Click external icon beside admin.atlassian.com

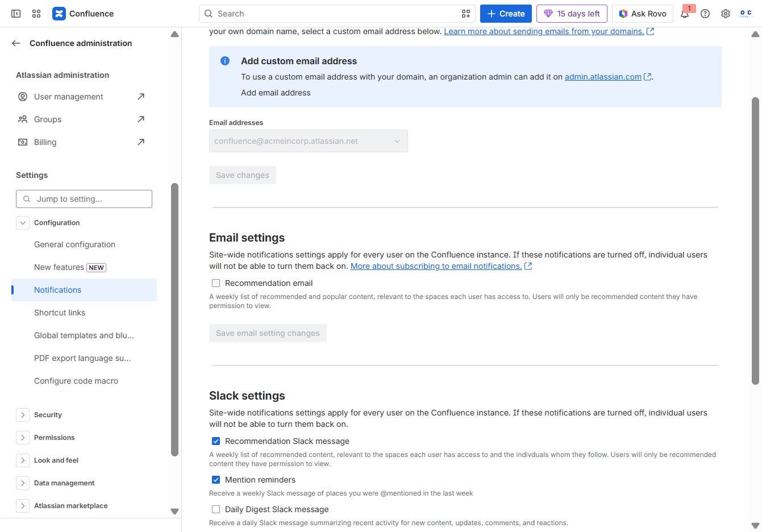pos(647,77)
